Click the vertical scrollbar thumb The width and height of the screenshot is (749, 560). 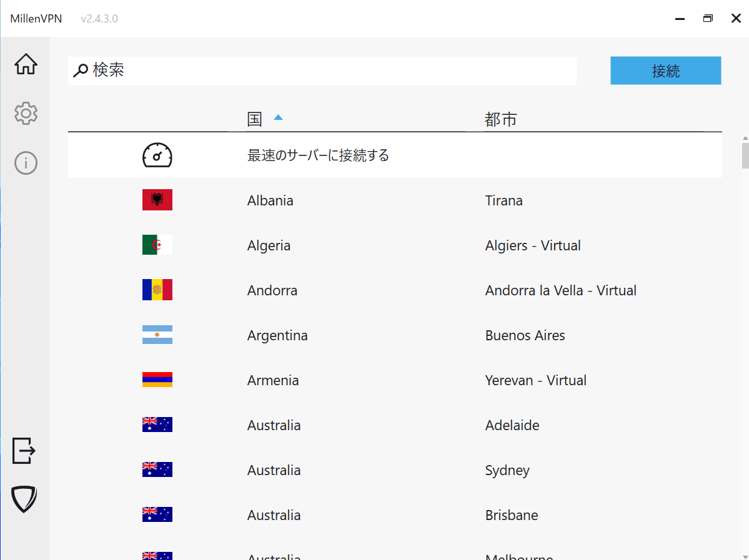click(745, 155)
